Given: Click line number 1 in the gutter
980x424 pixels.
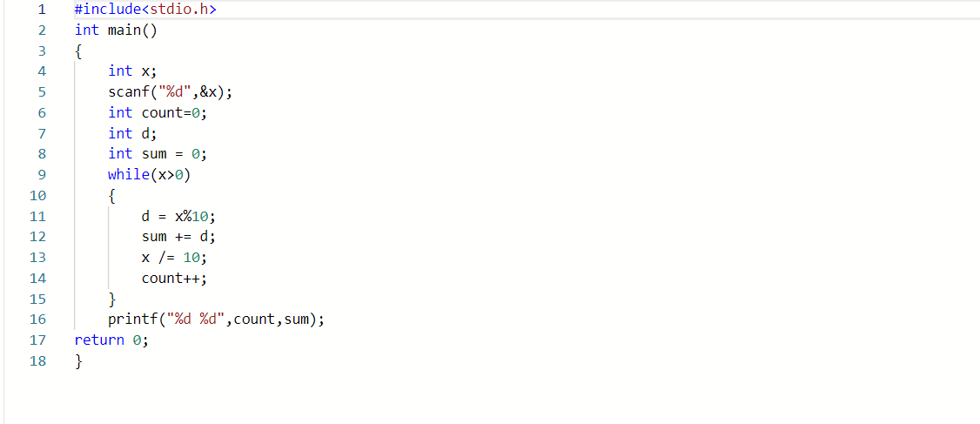Looking at the screenshot, I should pos(40,10).
